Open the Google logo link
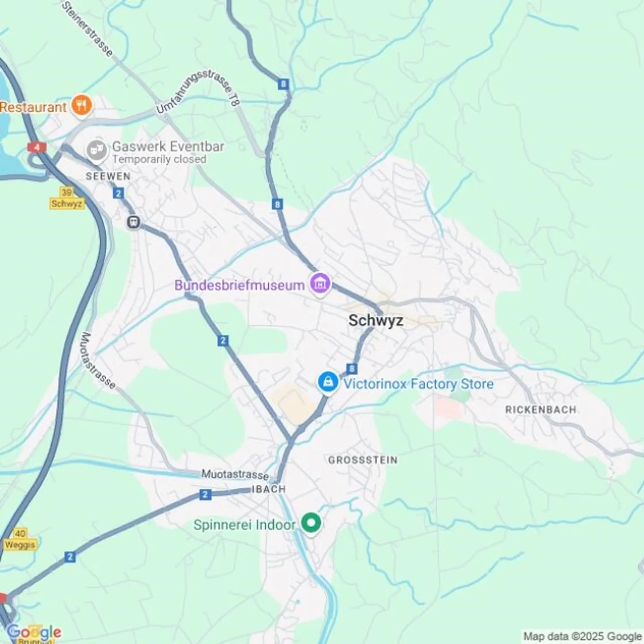The height and width of the screenshot is (644, 644). (34, 632)
